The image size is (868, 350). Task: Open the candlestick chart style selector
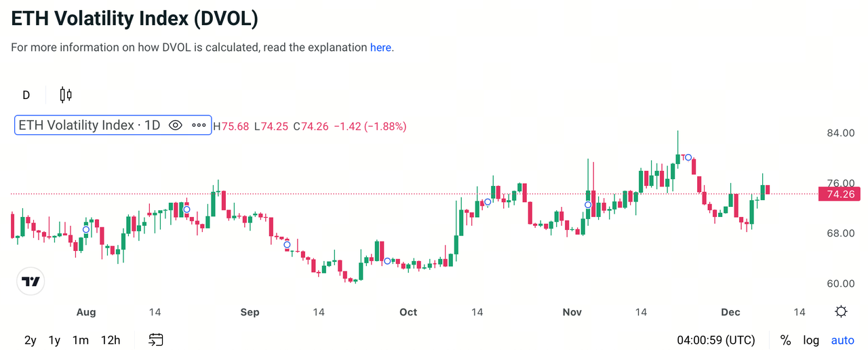(66, 95)
